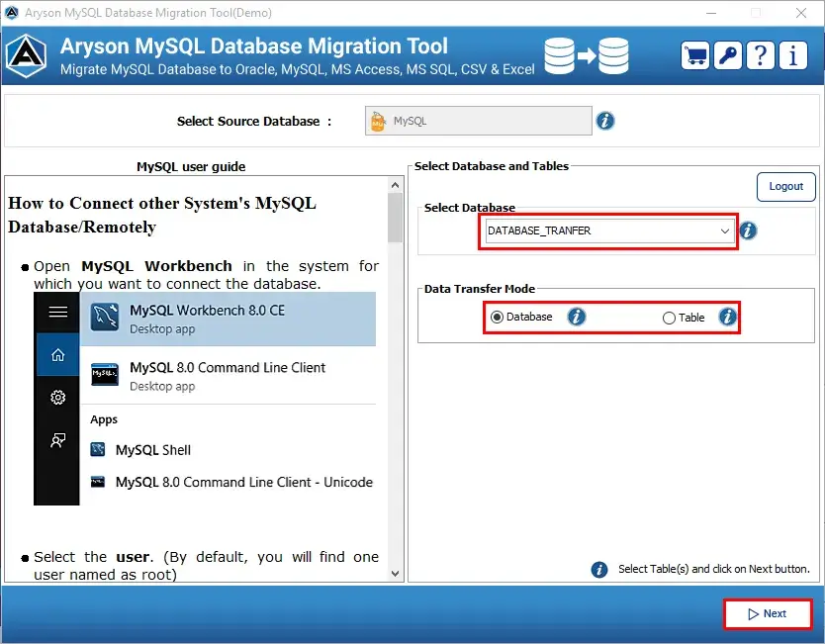Click the app icon in title bar
The image size is (825, 644).
(x=12, y=12)
